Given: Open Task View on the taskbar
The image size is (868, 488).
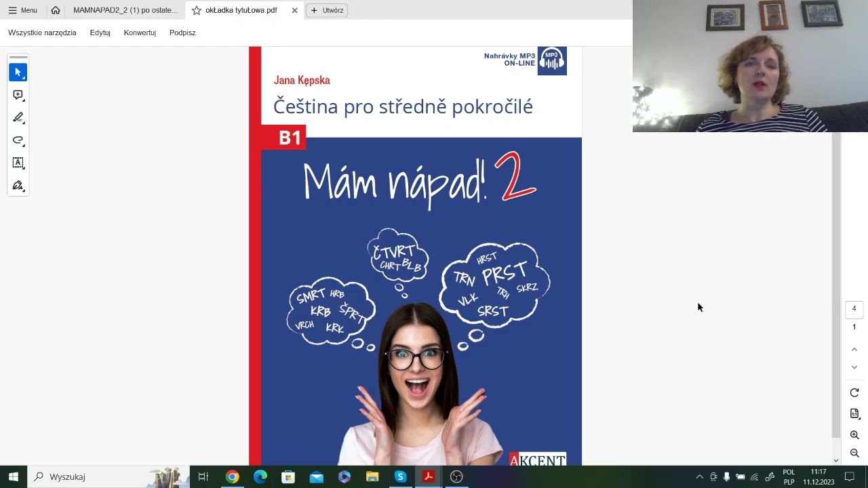Looking at the screenshot, I should 203,476.
